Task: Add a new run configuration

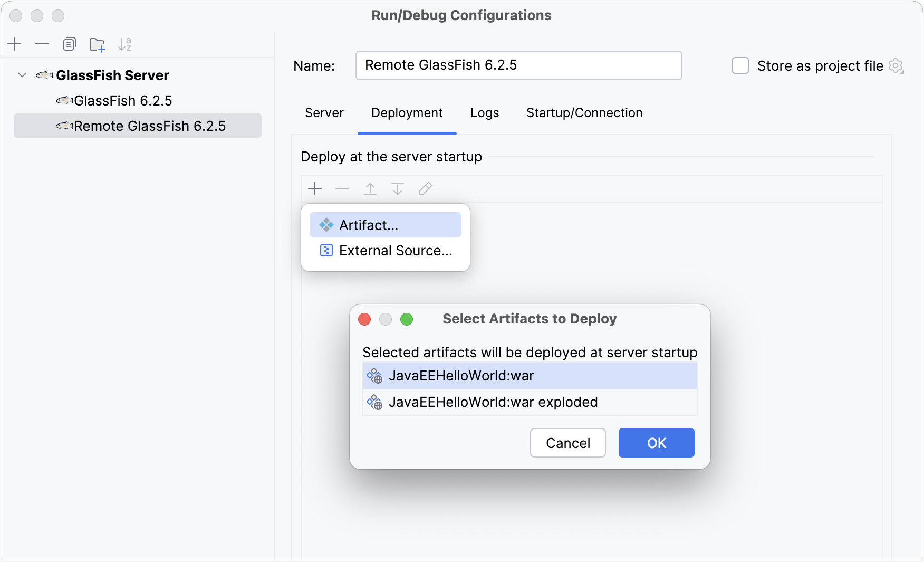Action: click(14, 44)
